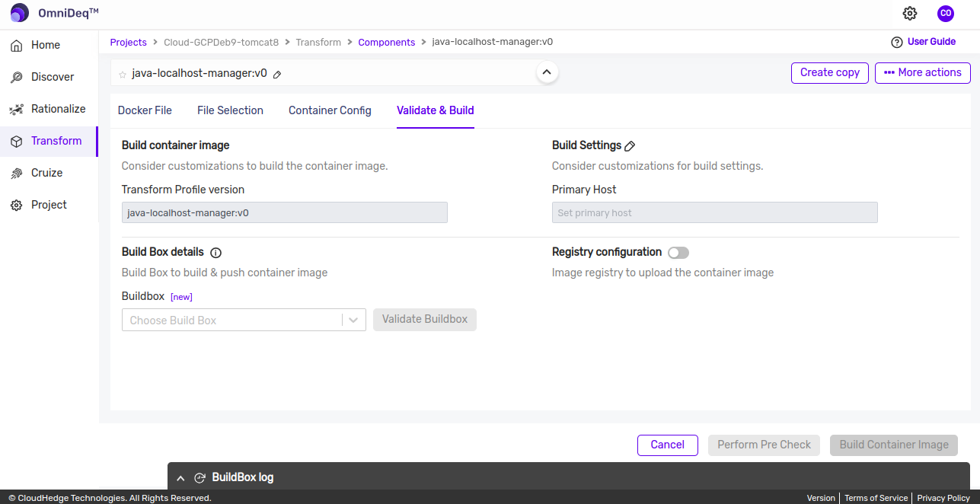Viewport: 980px width, 504px height.
Task: Open the settings gear icon
Action: tap(910, 13)
